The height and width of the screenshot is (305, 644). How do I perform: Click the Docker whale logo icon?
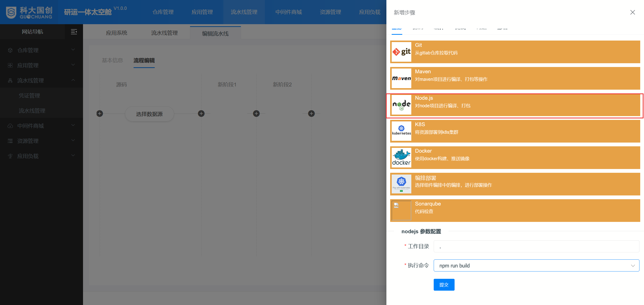[x=401, y=158]
